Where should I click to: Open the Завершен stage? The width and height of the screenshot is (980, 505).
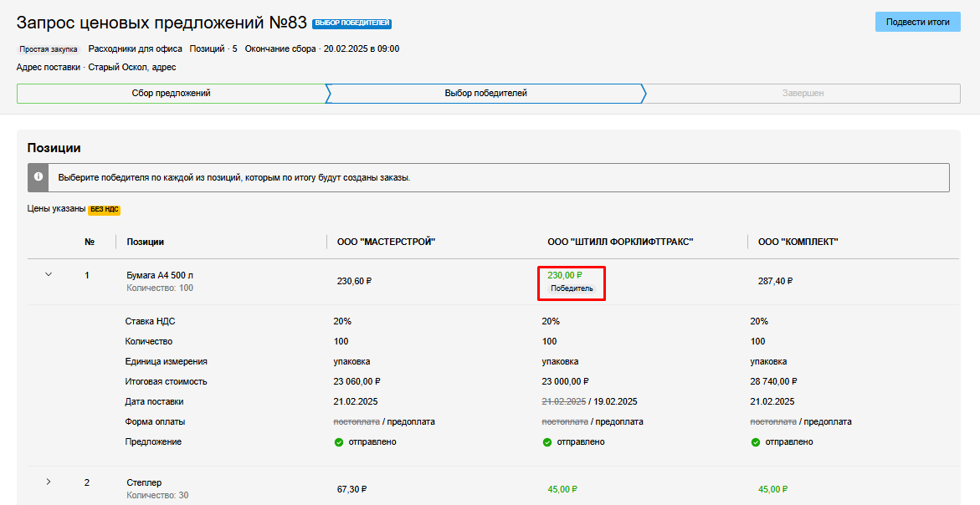(803, 93)
